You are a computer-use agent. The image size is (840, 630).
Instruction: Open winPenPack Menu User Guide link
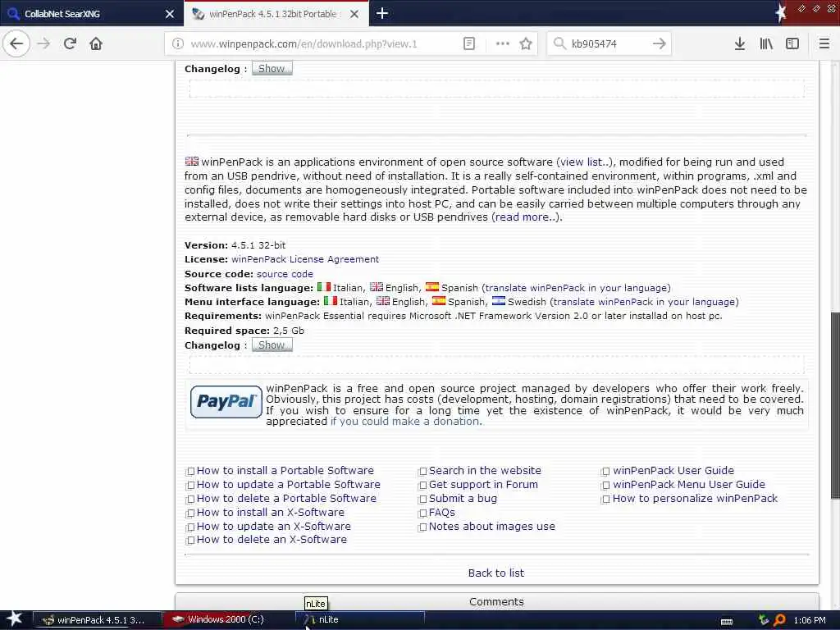click(688, 484)
